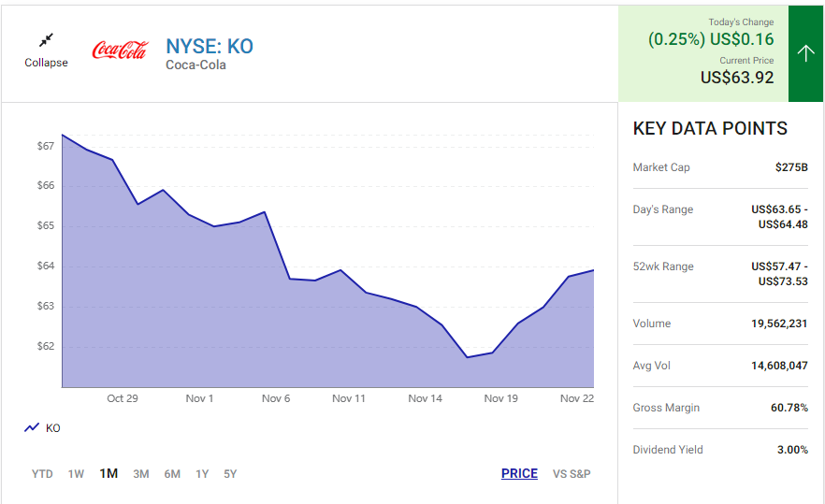Click the Coca-Cola company name text

tap(195, 65)
